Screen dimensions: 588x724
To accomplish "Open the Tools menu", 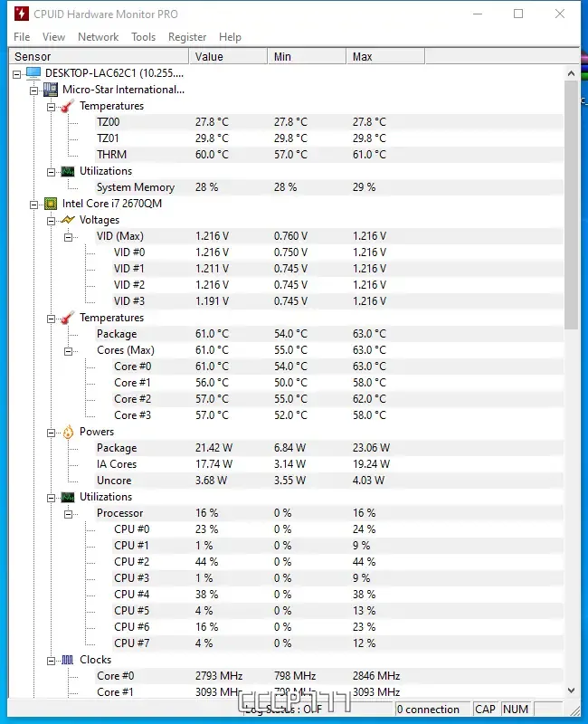I will pos(142,37).
